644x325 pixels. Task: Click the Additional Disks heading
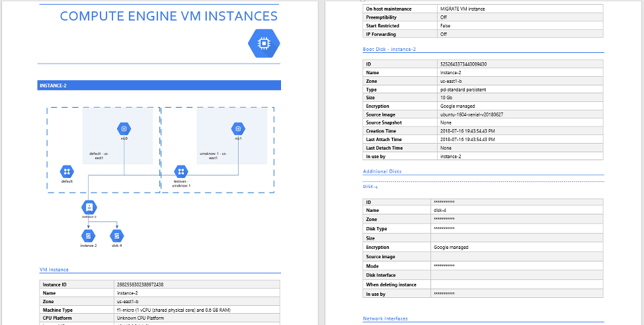(x=382, y=171)
